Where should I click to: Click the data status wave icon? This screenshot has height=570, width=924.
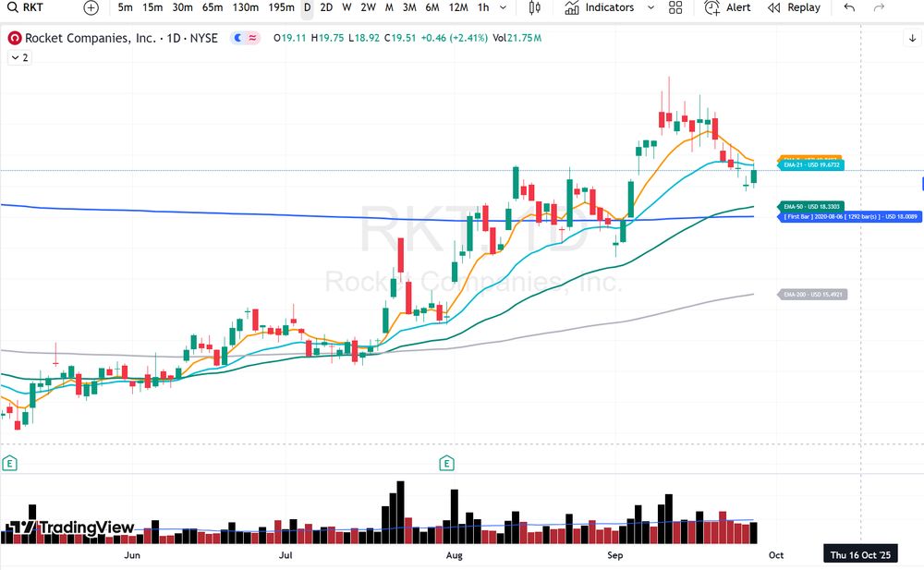click(x=252, y=38)
